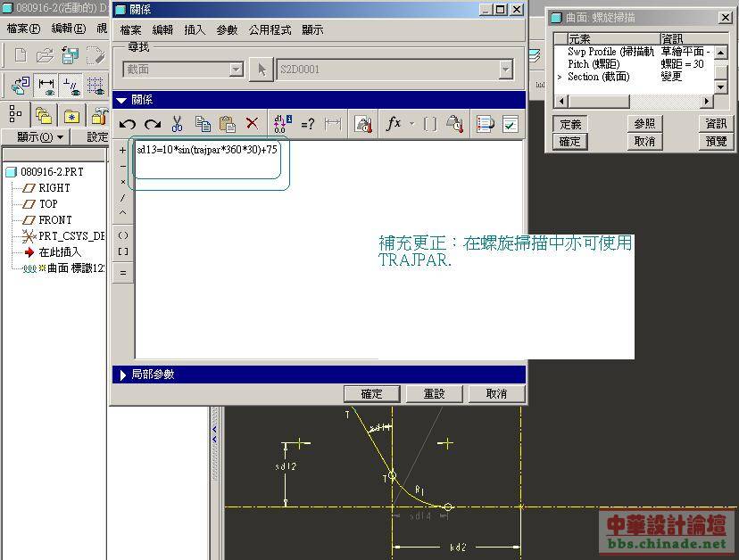Open 編輯(E) menu in main window
The width and height of the screenshot is (739, 560).
(x=69, y=29)
